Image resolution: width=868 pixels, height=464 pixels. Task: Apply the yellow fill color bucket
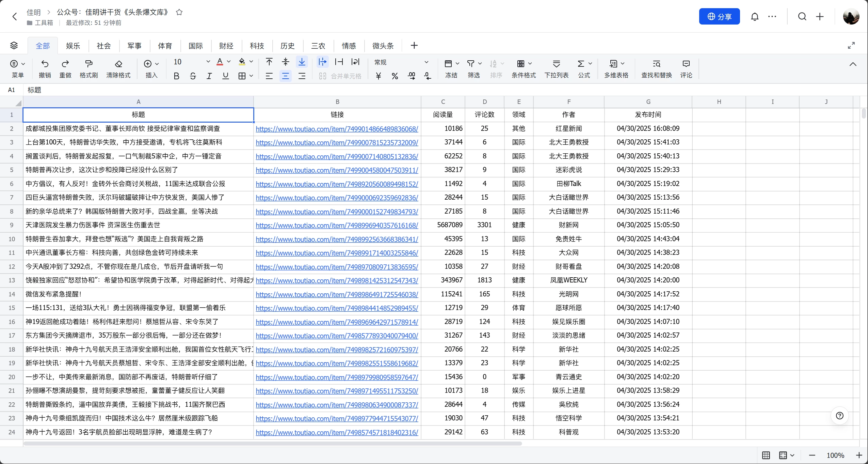click(242, 62)
